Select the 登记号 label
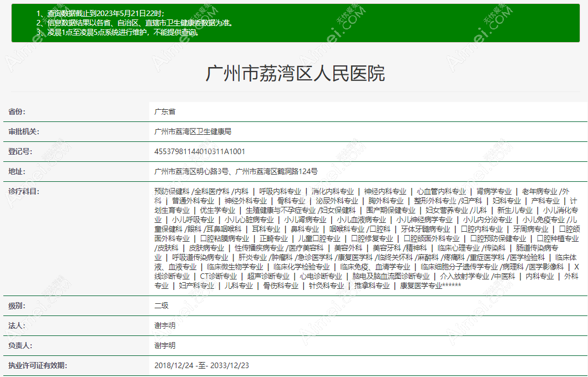 21,151
